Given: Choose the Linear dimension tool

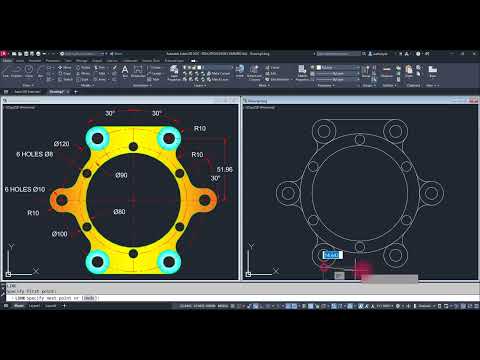Looking at the screenshot, I should (x=154, y=68).
